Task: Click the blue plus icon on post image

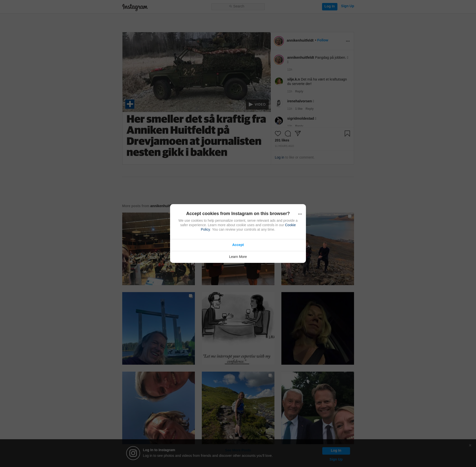Action: (x=130, y=104)
